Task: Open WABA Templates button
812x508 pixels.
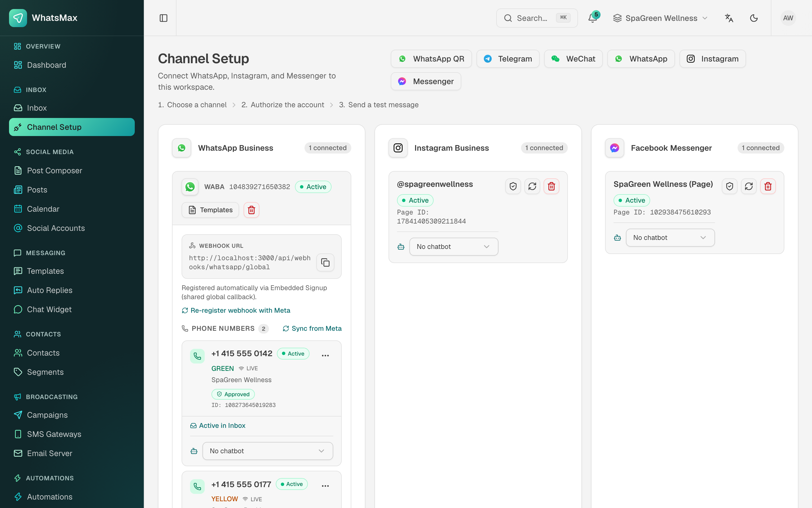Action: tap(210, 210)
